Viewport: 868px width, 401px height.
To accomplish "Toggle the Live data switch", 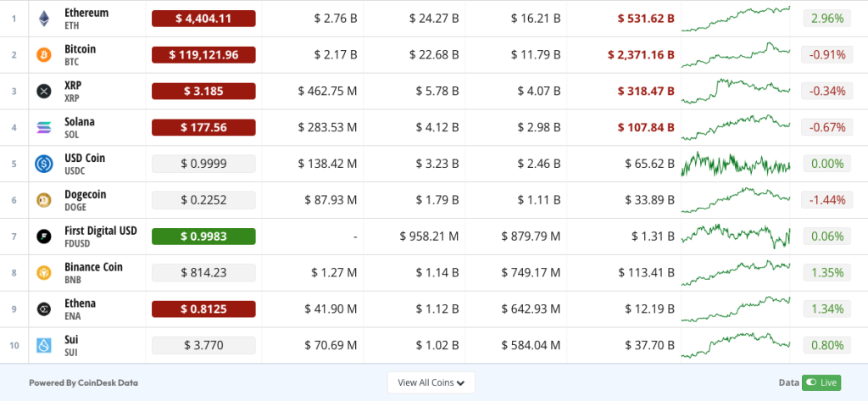I will tap(821, 382).
